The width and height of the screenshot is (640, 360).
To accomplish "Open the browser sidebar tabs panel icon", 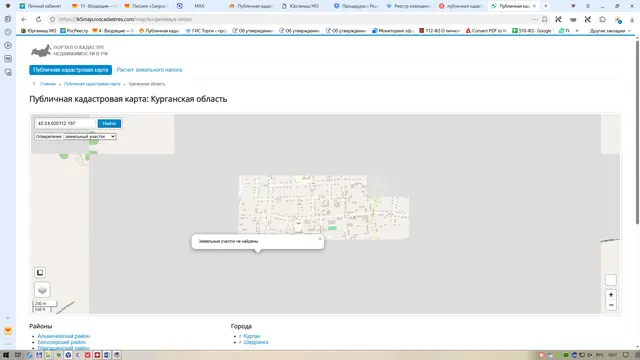I will [8, 19].
